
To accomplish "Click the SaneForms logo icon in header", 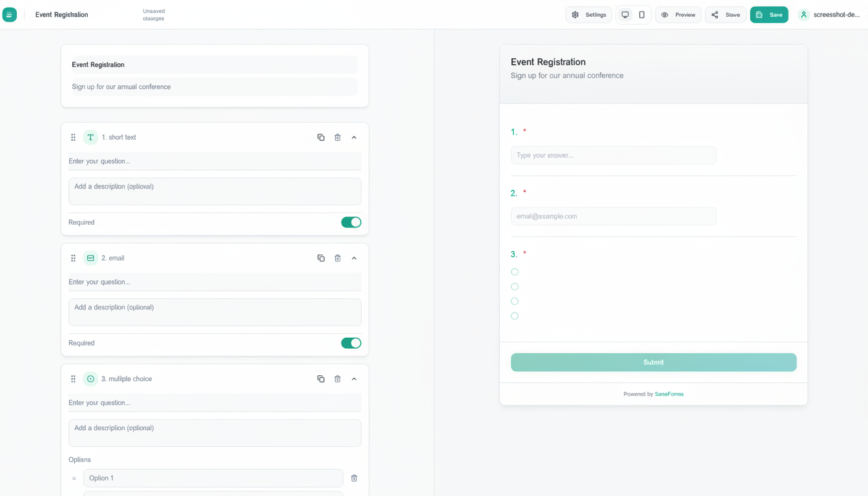I will click(x=10, y=15).
